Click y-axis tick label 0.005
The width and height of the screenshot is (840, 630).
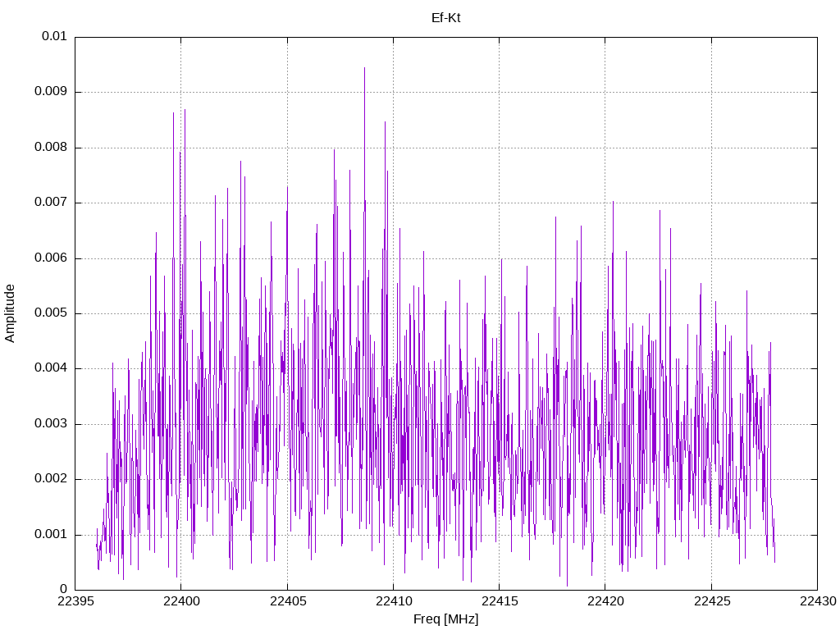click(51, 313)
